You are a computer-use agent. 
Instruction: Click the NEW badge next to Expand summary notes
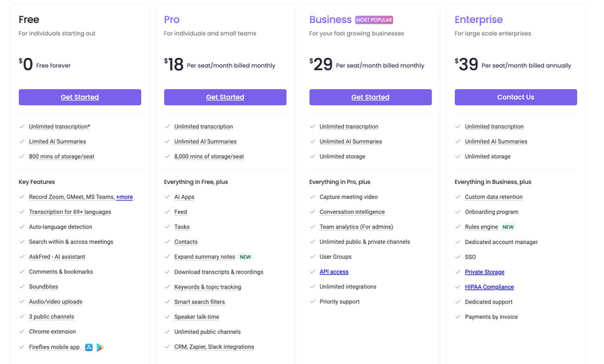click(245, 257)
